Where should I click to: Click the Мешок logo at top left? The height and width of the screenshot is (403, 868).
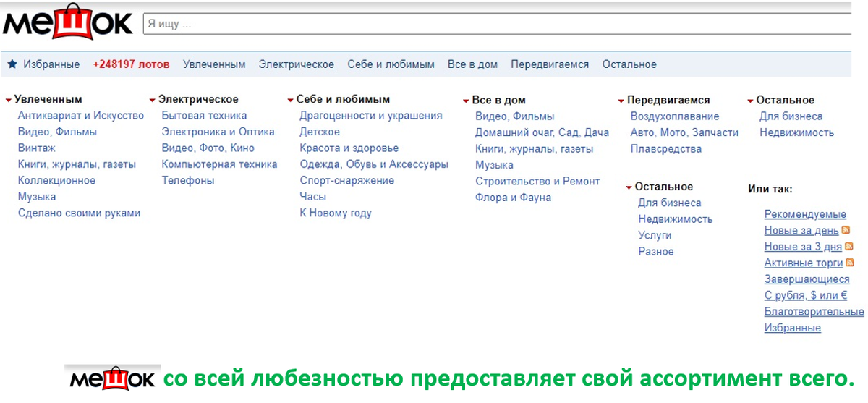pyautogui.click(x=68, y=22)
